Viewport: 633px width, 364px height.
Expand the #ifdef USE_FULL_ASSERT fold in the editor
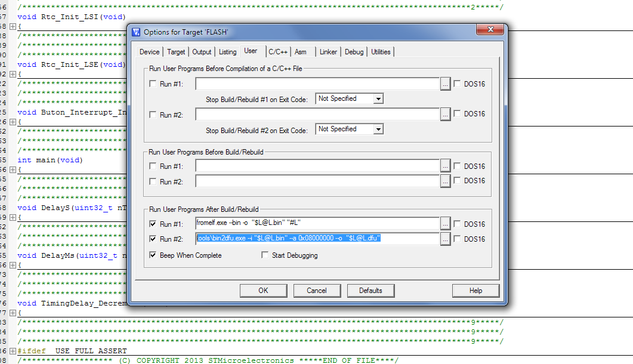point(13,351)
